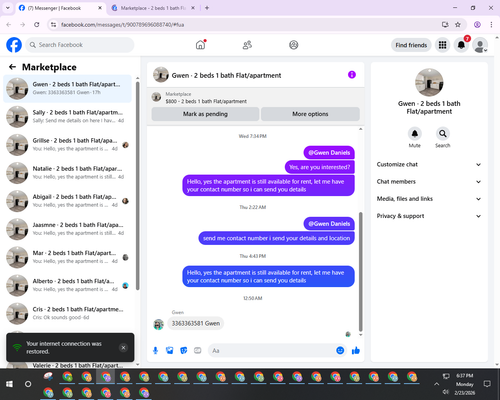The image size is (500, 400).
Task: Click the large listing thumbnail in right panel
Action: click(429, 83)
